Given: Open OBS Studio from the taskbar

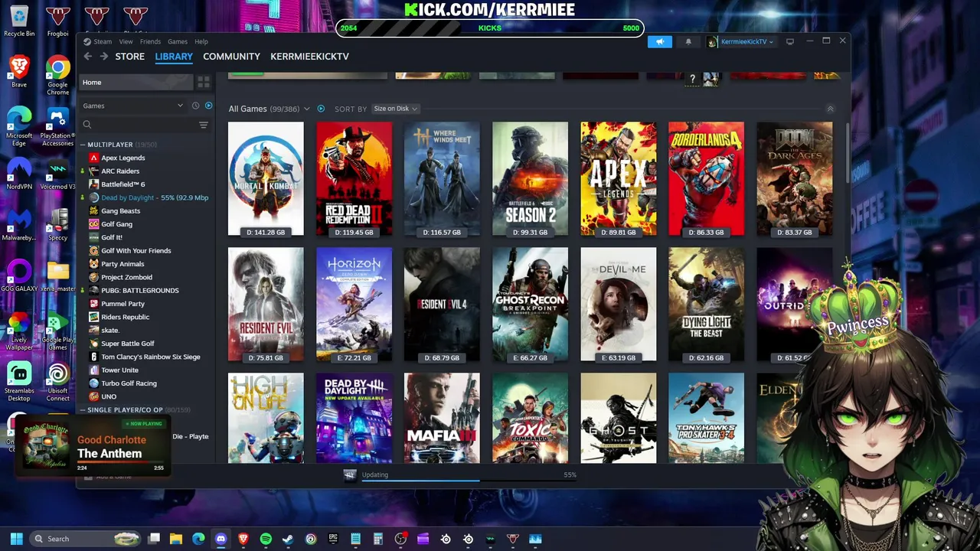Looking at the screenshot, I should (x=400, y=539).
